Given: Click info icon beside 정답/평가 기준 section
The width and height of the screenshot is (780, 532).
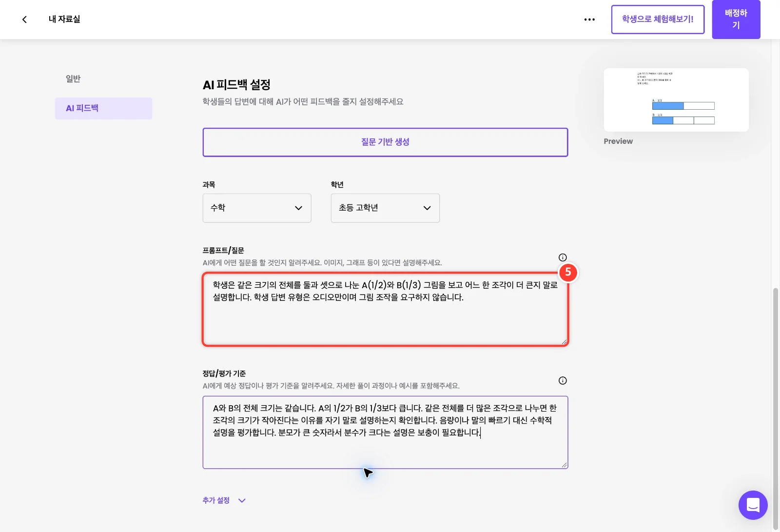Looking at the screenshot, I should click(563, 381).
